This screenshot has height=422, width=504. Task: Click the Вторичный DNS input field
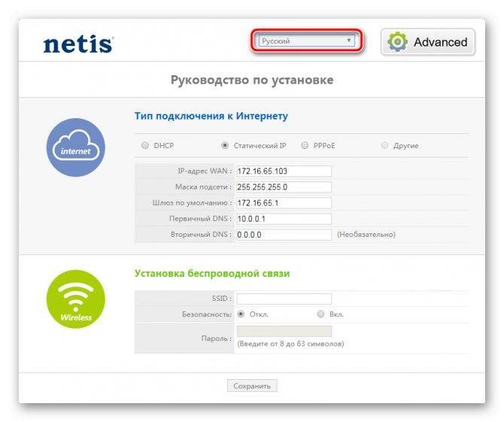[x=284, y=235]
